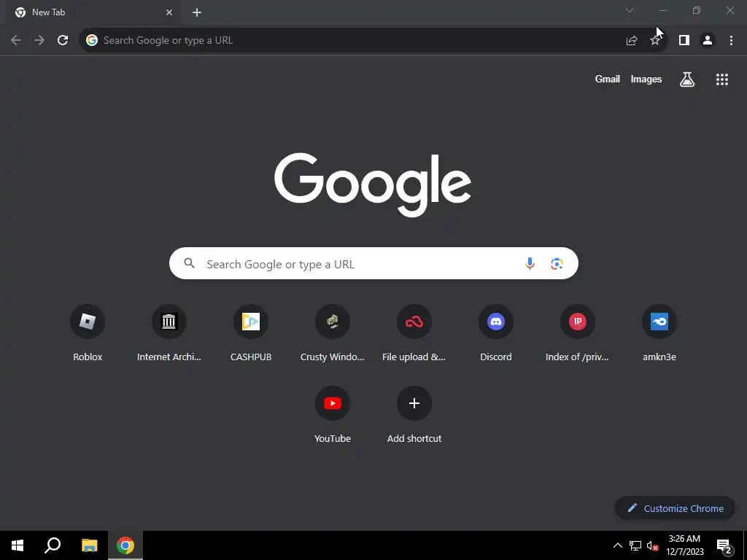
Task: Click the Add shortcut plus button
Action: pyautogui.click(x=414, y=403)
